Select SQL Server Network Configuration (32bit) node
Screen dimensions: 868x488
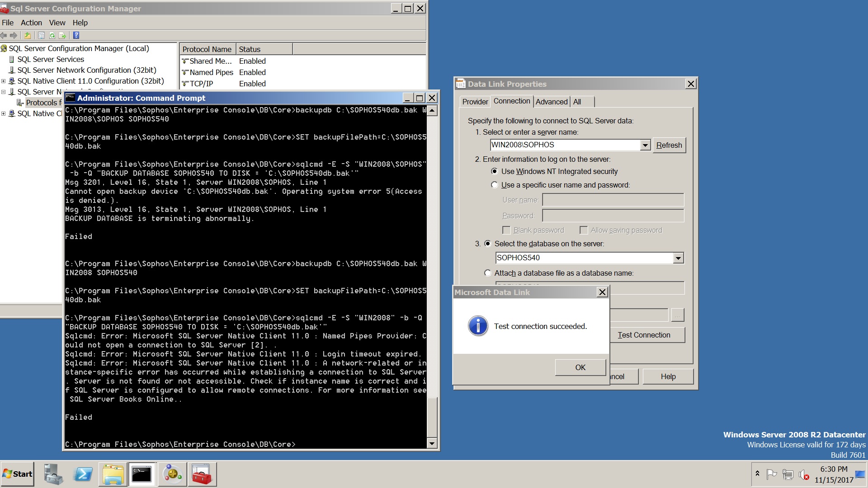[87, 70]
